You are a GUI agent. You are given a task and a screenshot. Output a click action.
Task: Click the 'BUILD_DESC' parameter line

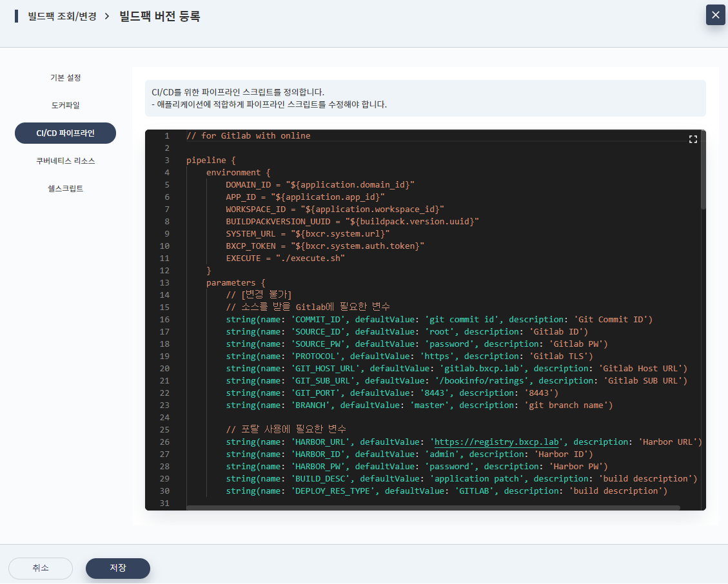[462, 479]
